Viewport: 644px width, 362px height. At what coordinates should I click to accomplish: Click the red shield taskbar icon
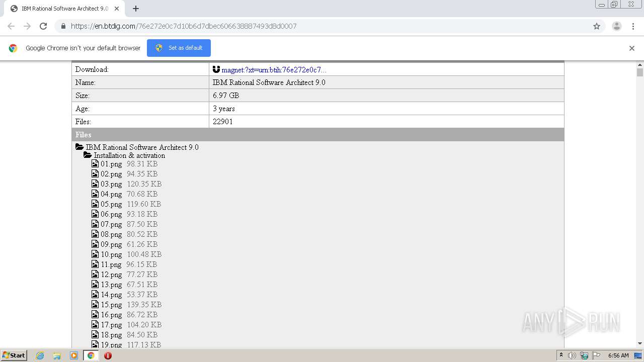pyautogui.click(x=108, y=355)
